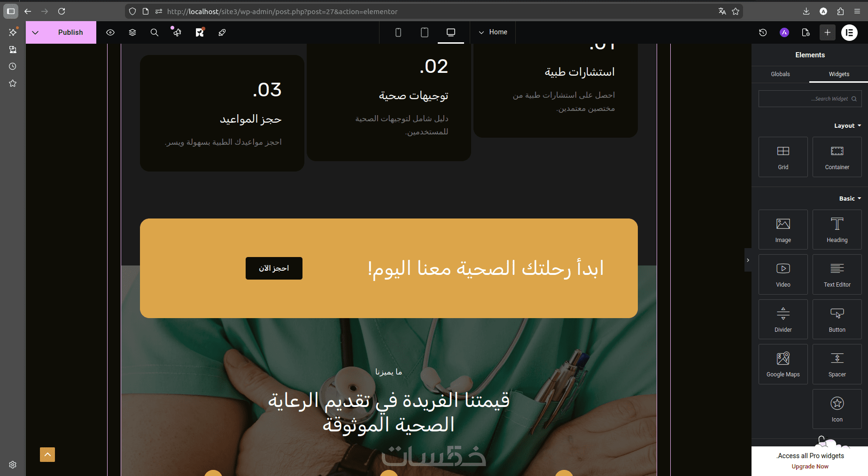Viewport: 868px width, 476px height.
Task: Open revision history clock icon
Action: 763,32
